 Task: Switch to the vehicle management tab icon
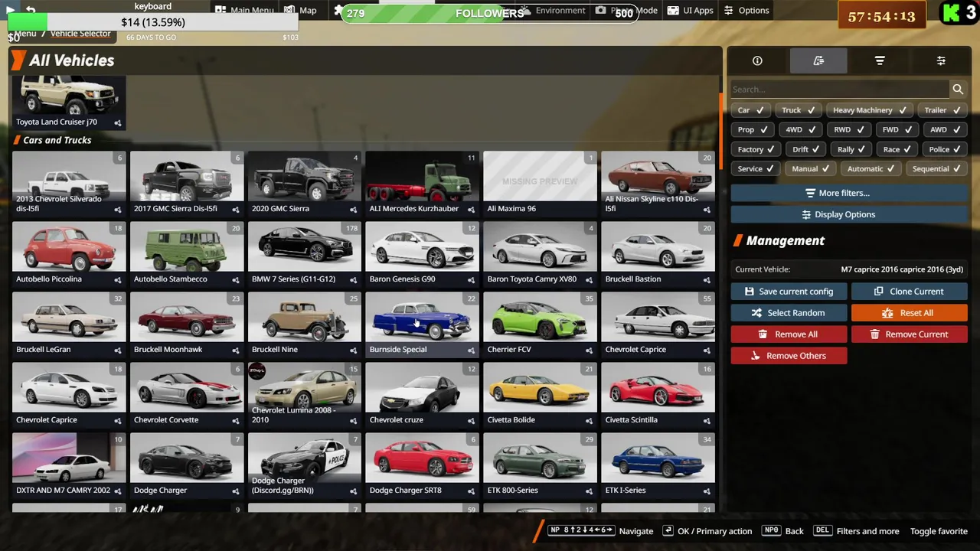click(818, 61)
